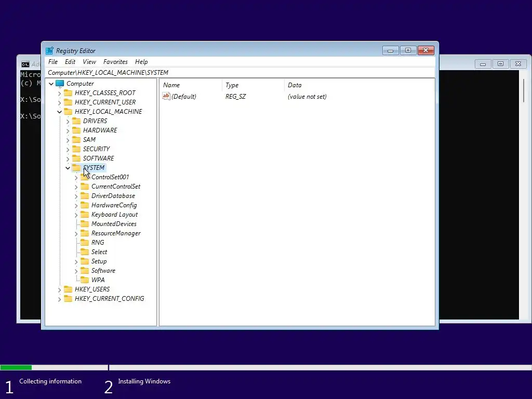Click the HardwareConfig folder icon
The image size is (532, 399).
[x=85, y=205]
